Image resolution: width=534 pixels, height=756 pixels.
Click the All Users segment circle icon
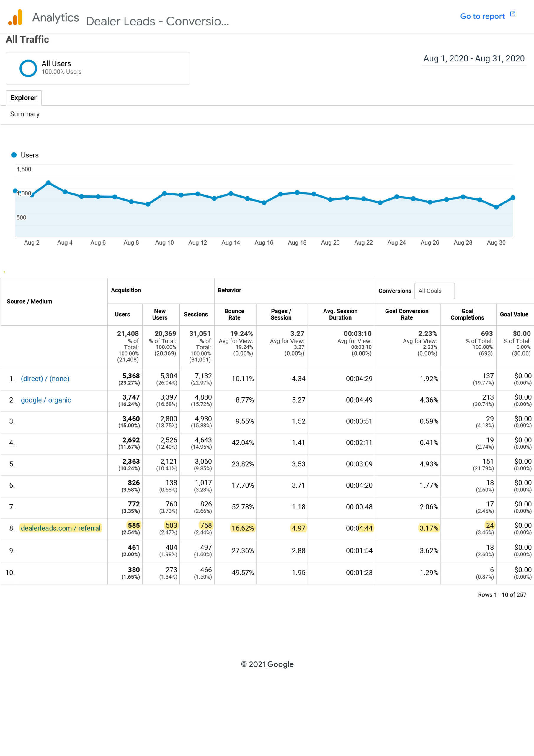pyautogui.click(x=28, y=68)
